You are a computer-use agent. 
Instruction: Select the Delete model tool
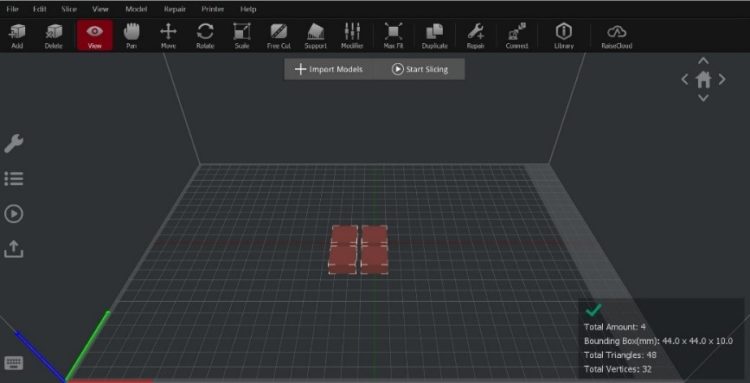point(54,35)
